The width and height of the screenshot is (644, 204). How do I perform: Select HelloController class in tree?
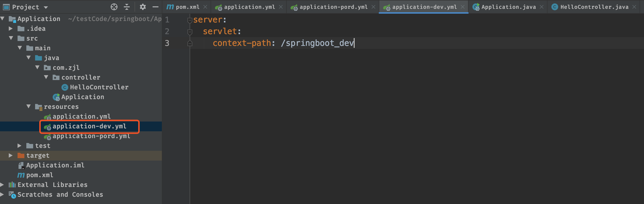99,87
